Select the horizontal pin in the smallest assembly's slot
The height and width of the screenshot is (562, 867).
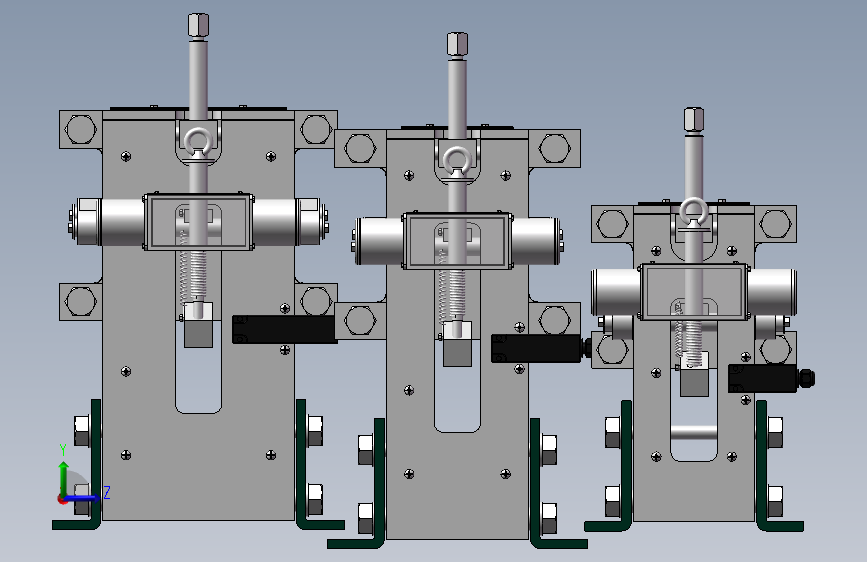(x=693, y=433)
